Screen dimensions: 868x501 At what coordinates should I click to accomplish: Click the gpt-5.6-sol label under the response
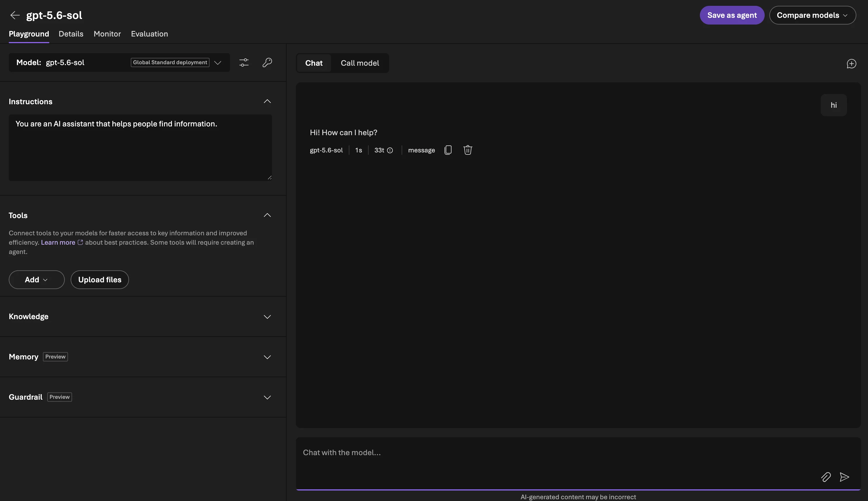326,150
